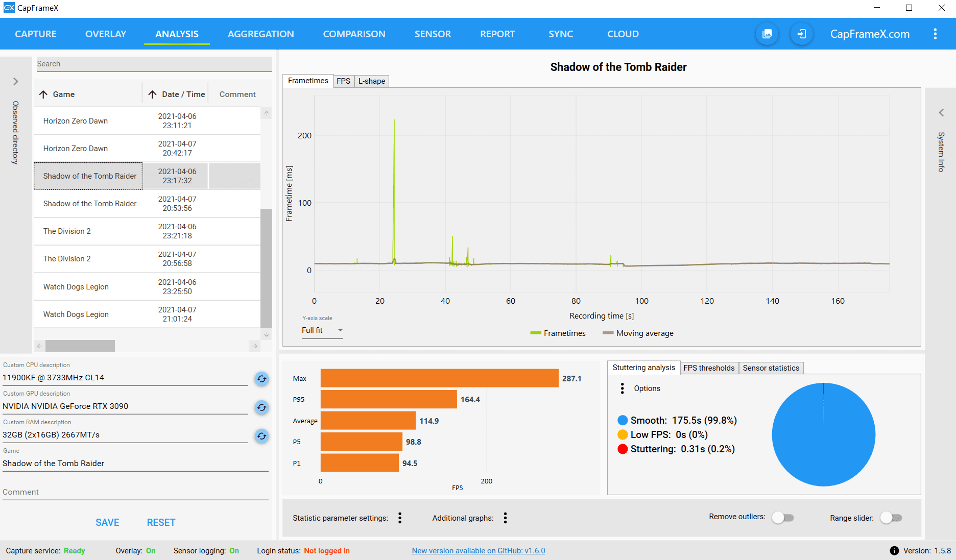Refresh the custom GPU description
This screenshot has width=956, height=560.
[261, 407]
